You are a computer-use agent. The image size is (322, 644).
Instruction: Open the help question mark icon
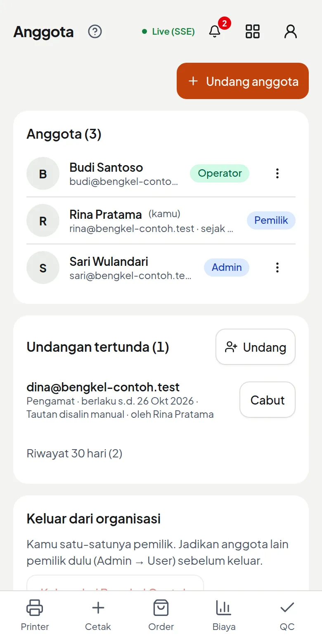[x=95, y=31]
